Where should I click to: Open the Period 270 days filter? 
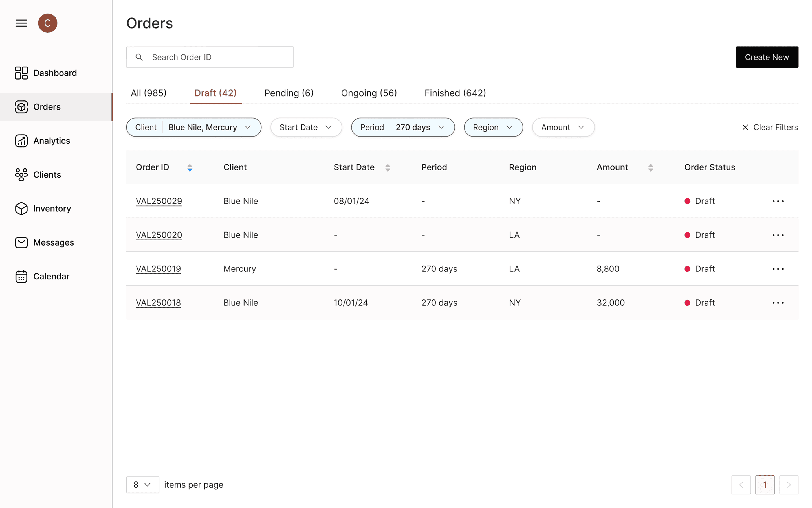pos(402,127)
